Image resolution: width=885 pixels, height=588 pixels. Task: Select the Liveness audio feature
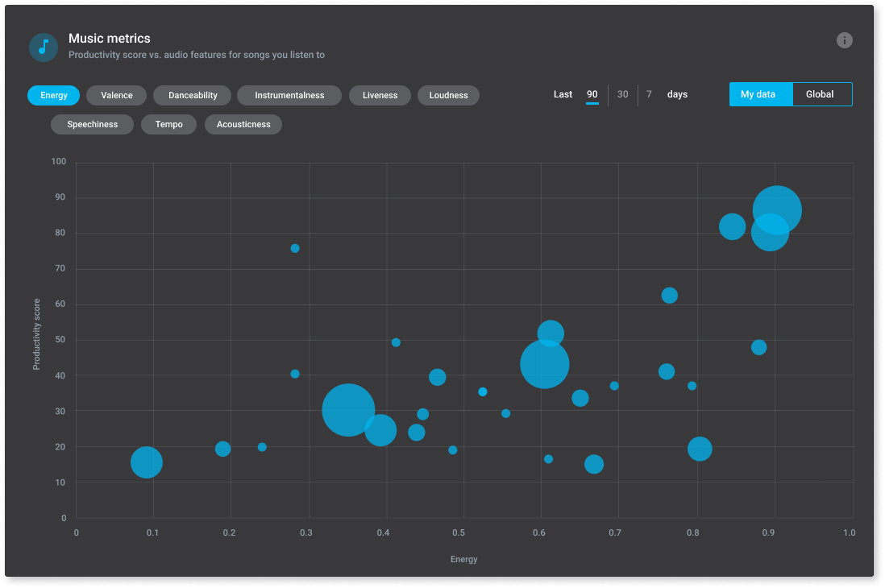[380, 95]
